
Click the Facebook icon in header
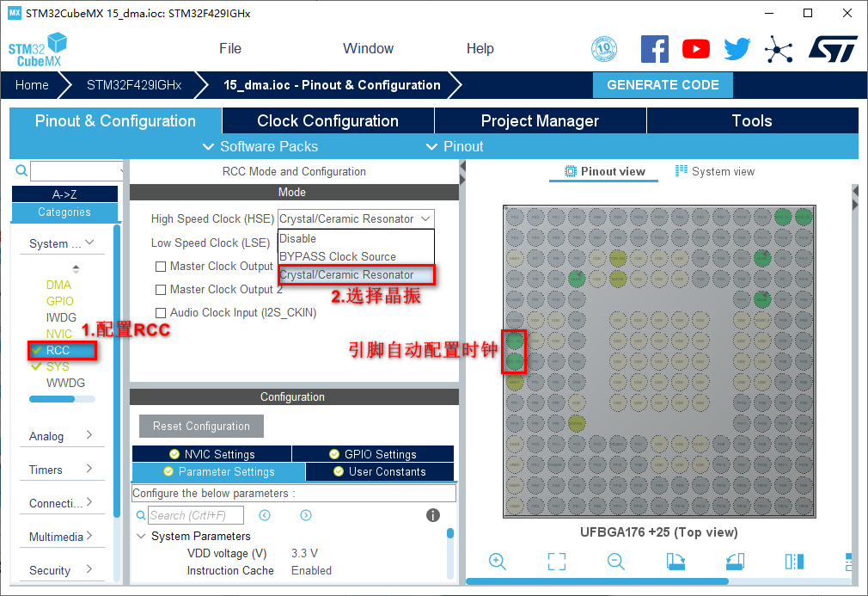tap(655, 49)
